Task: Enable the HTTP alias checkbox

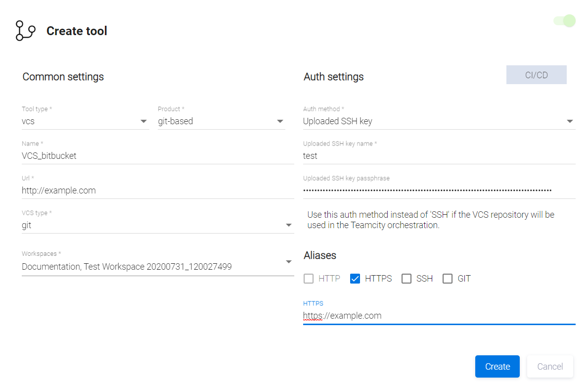Action: [x=309, y=279]
